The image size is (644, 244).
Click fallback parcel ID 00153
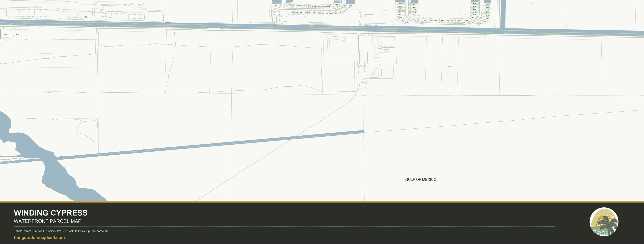tap(312, 24)
